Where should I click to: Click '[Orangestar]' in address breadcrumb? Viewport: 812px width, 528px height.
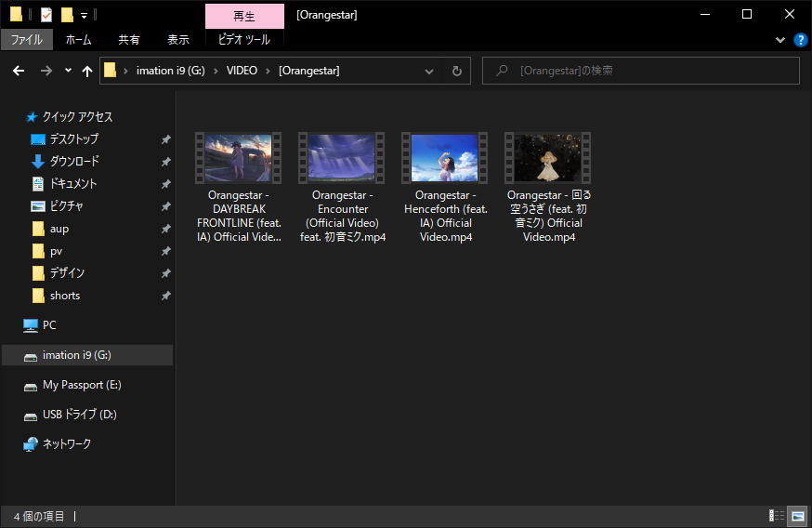click(x=309, y=71)
